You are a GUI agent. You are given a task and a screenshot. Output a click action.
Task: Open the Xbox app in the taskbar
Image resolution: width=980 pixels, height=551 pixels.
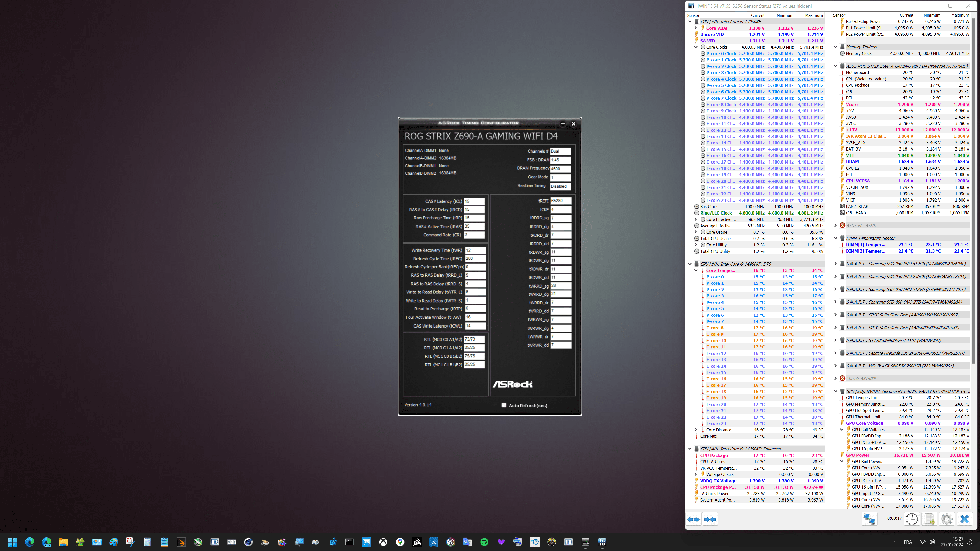[x=383, y=542]
